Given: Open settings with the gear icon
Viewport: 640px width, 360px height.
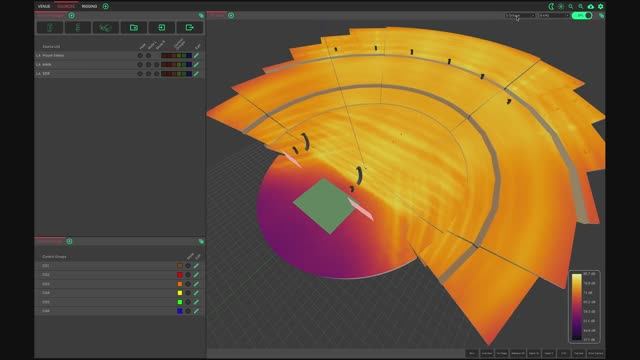Looking at the screenshot, I should pyautogui.click(x=601, y=6).
